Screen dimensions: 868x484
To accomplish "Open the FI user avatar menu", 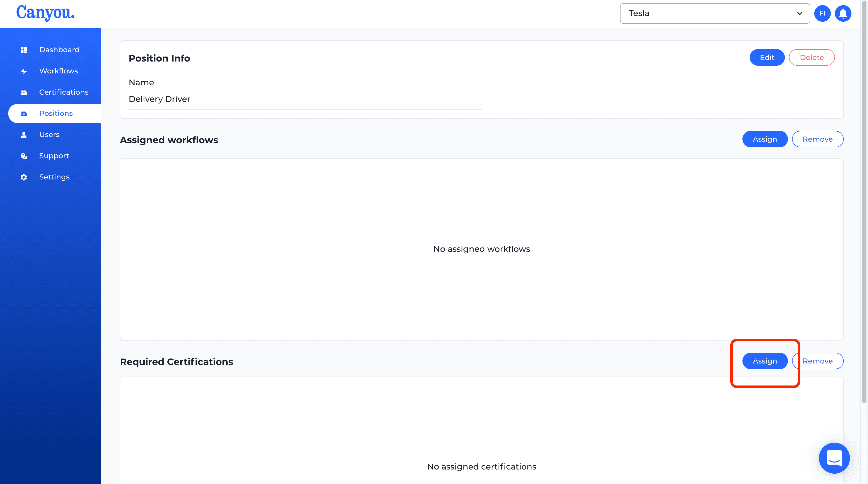I will 823,13.
